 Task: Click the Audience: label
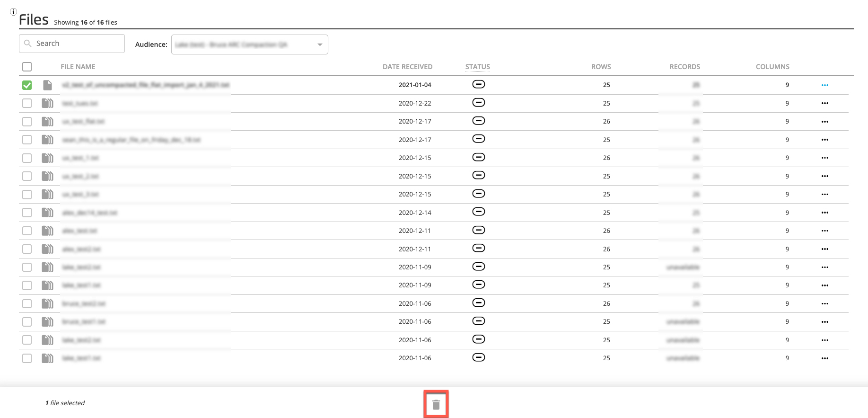[x=151, y=44]
